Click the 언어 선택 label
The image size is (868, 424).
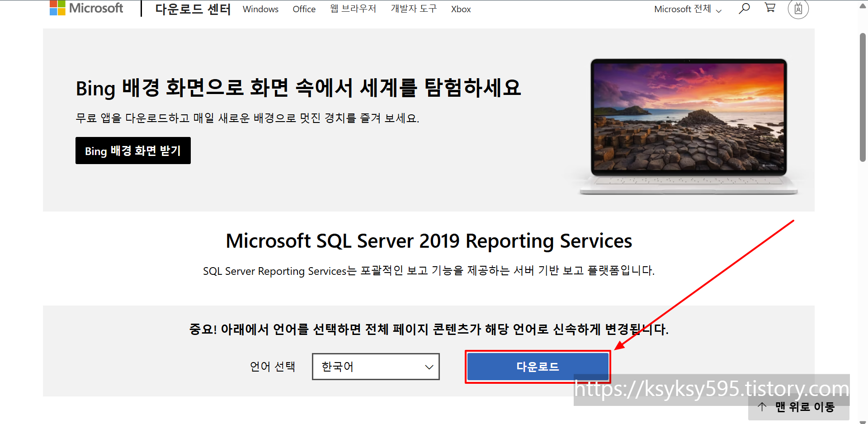(273, 367)
